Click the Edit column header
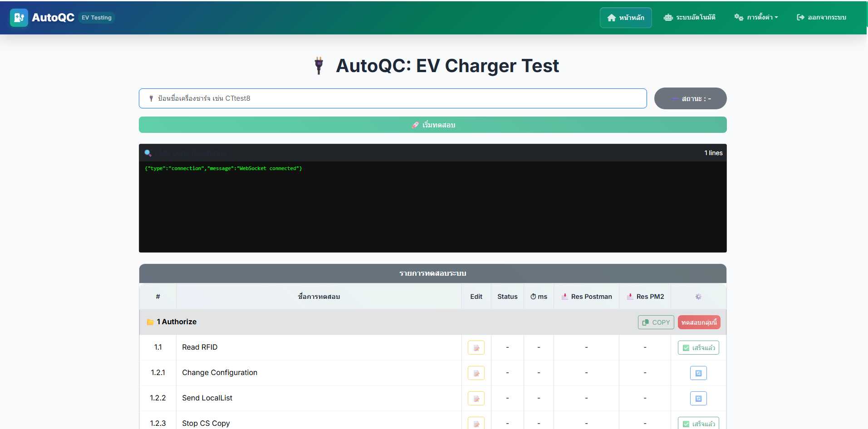 [x=476, y=297]
